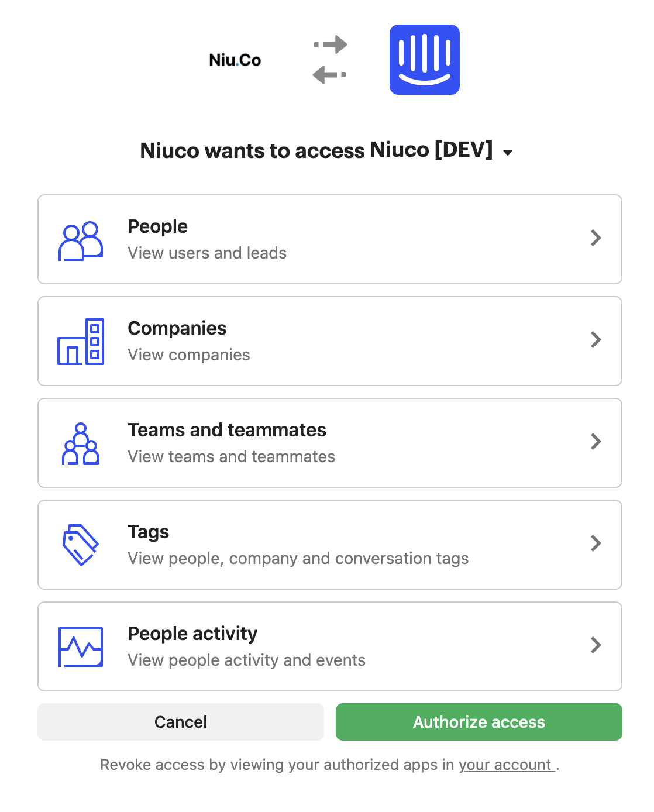Screen dimensions: 654x812
Task: Click the Teams and teammates group icon
Action: coord(81,443)
